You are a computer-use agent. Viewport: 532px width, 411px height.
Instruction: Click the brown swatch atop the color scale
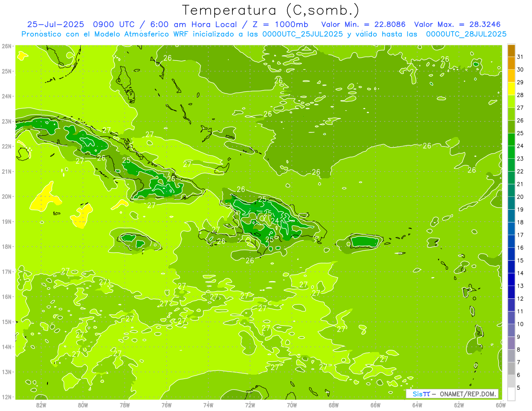point(511,51)
